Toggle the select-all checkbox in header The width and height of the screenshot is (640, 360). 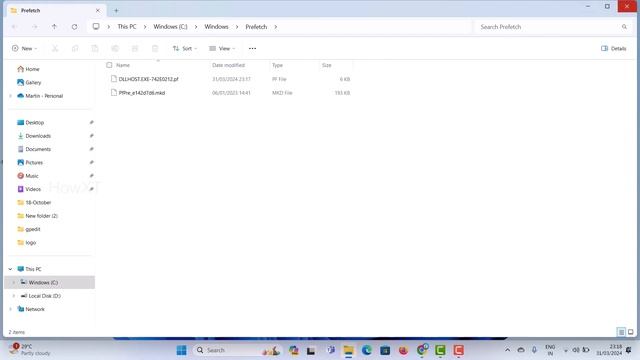coord(109,65)
